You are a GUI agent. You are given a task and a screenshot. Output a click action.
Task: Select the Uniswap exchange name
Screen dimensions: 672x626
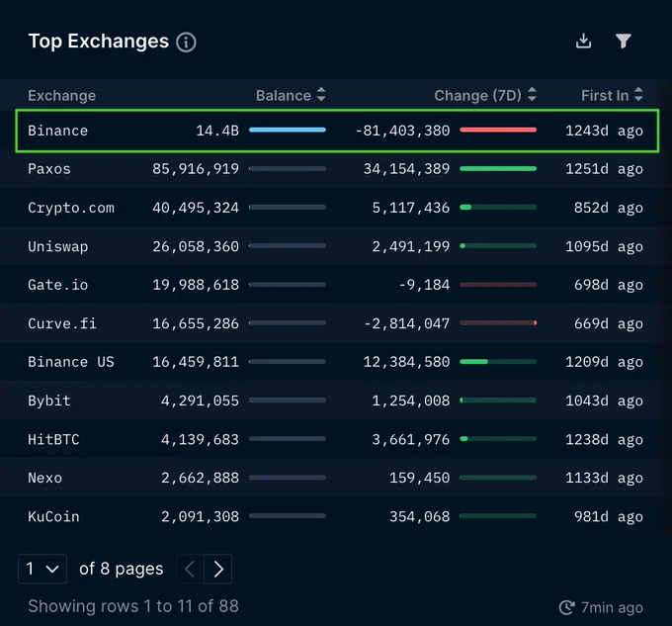click(58, 246)
